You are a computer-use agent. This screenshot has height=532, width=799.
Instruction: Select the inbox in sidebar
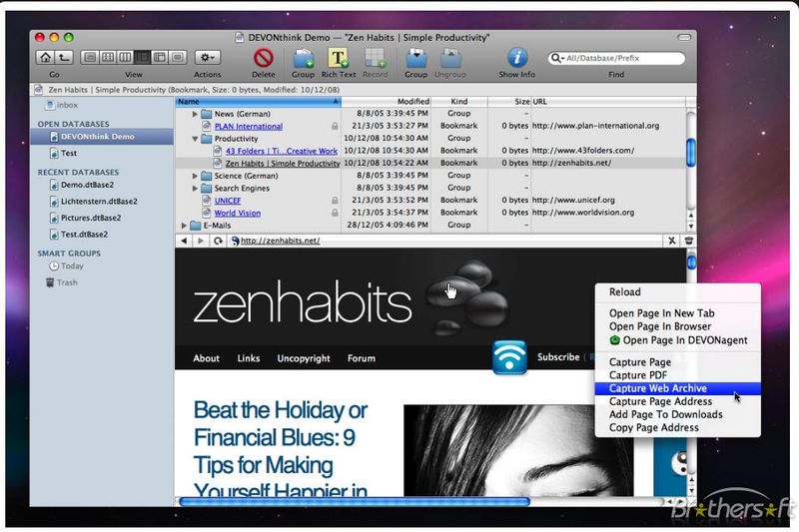[x=62, y=105]
